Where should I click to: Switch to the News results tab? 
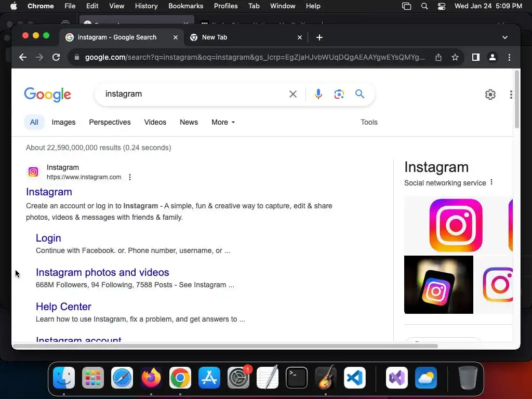[x=189, y=122]
